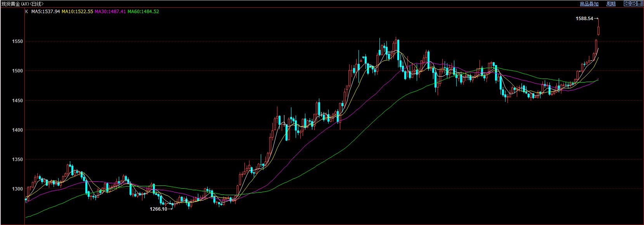
Task: Select the white MA5:1537.94 indicator label
Action: point(45,12)
